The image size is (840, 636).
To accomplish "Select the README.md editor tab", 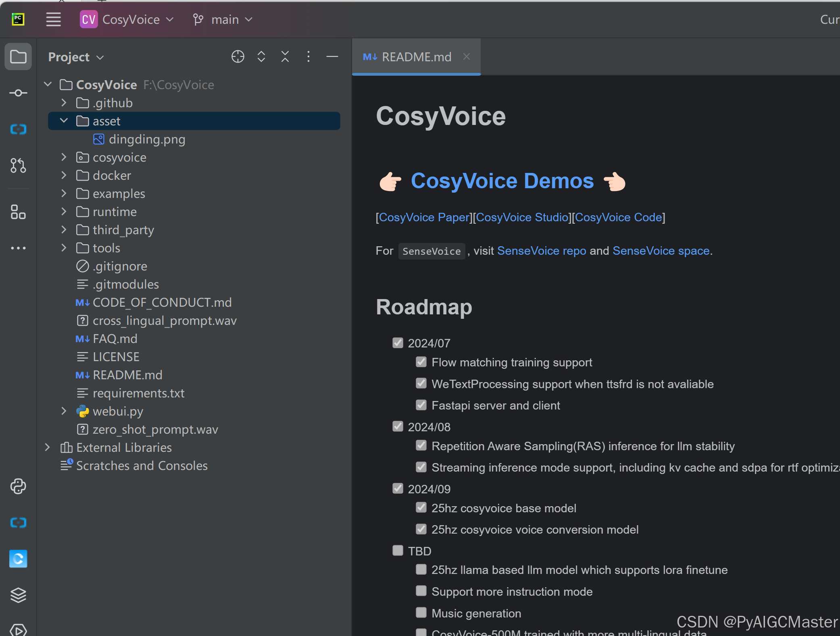I will click(x=416, y=57).
